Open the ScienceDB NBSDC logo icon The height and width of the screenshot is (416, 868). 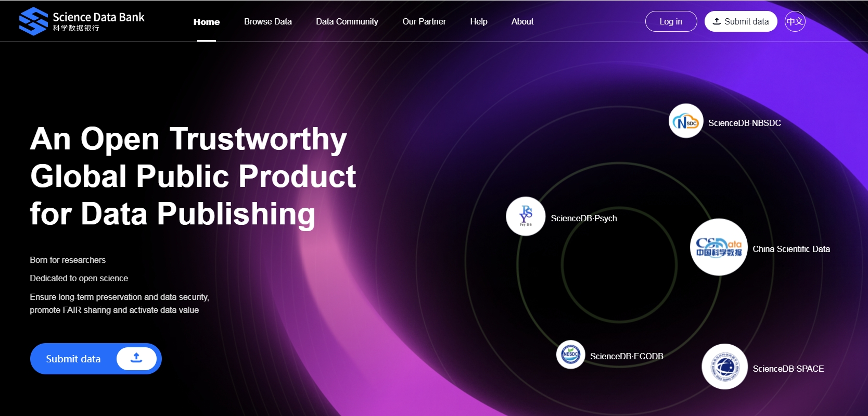click(686, 121)
